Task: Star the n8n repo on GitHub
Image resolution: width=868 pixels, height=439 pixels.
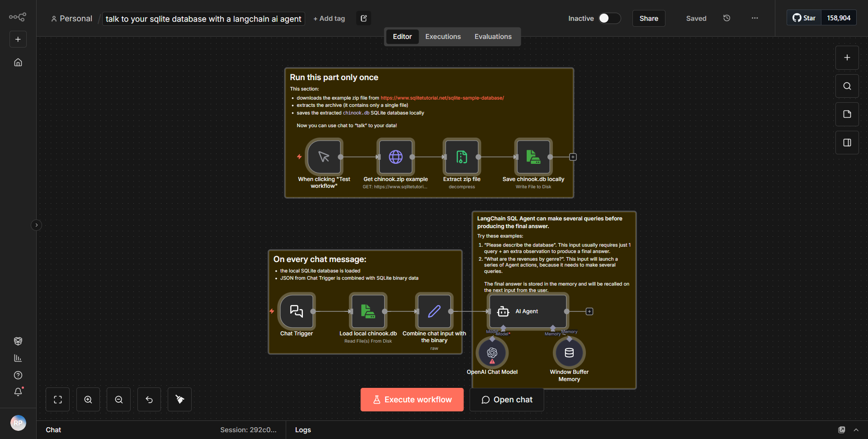Action: pyautogui.click(x=804, y=18)
